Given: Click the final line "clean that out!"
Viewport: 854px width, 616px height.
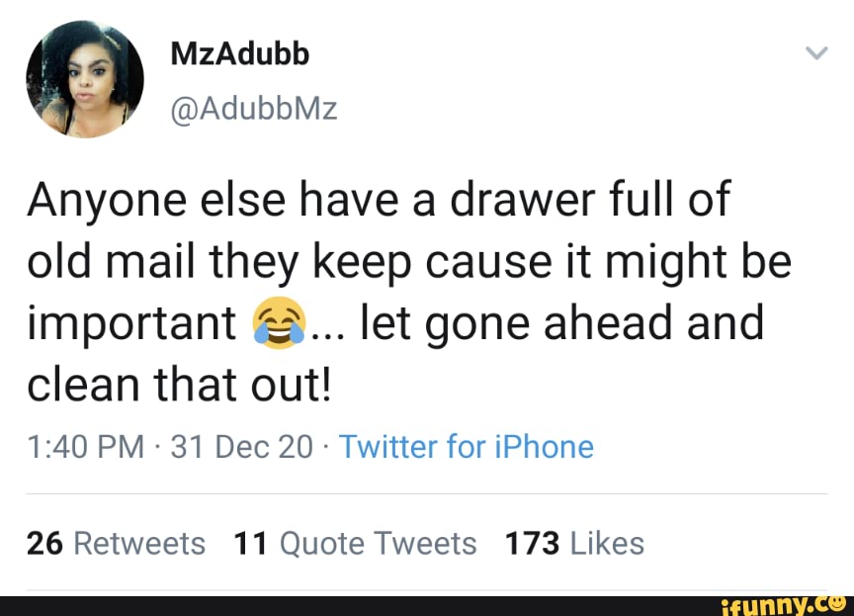Looking at the screenshot, I should [178, 386].
